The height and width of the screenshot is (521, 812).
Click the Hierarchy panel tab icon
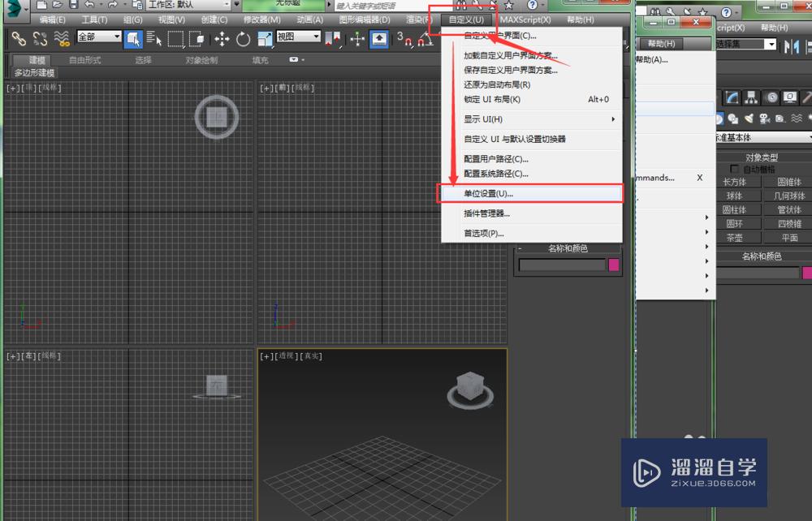(751, 97)
